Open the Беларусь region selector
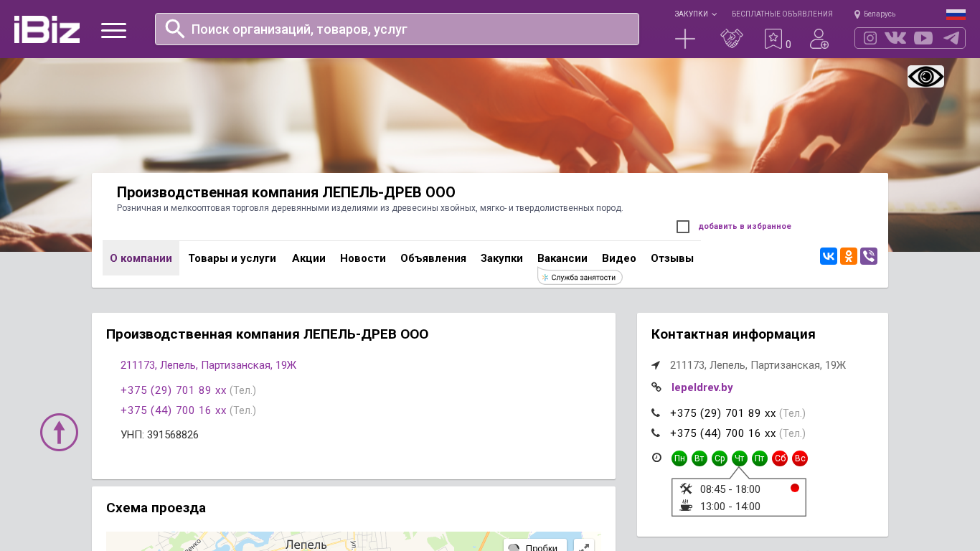 pos(875,14)
